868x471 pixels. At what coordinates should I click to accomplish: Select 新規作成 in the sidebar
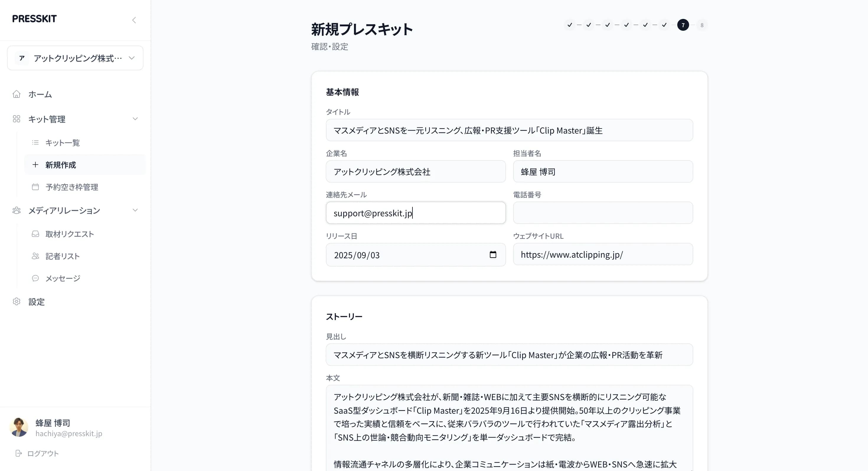85,165
